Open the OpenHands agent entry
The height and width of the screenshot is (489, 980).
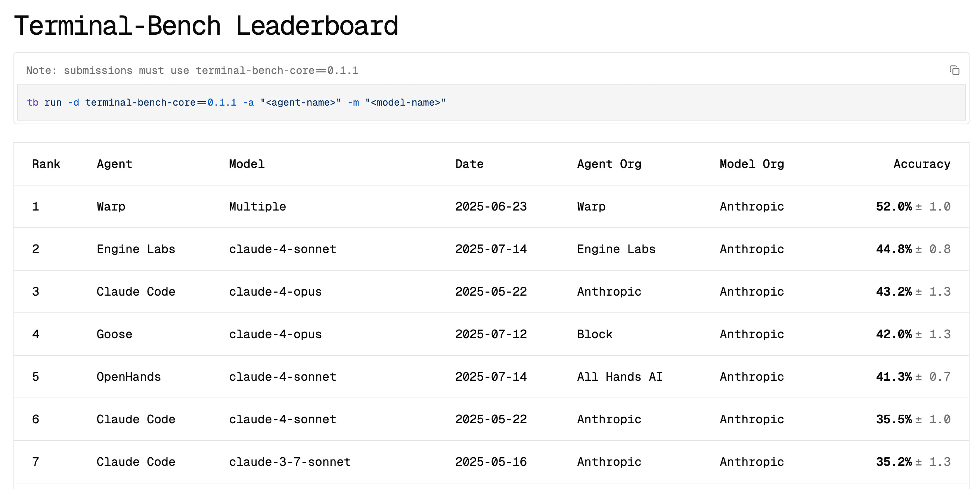click(x=128, y=377)
